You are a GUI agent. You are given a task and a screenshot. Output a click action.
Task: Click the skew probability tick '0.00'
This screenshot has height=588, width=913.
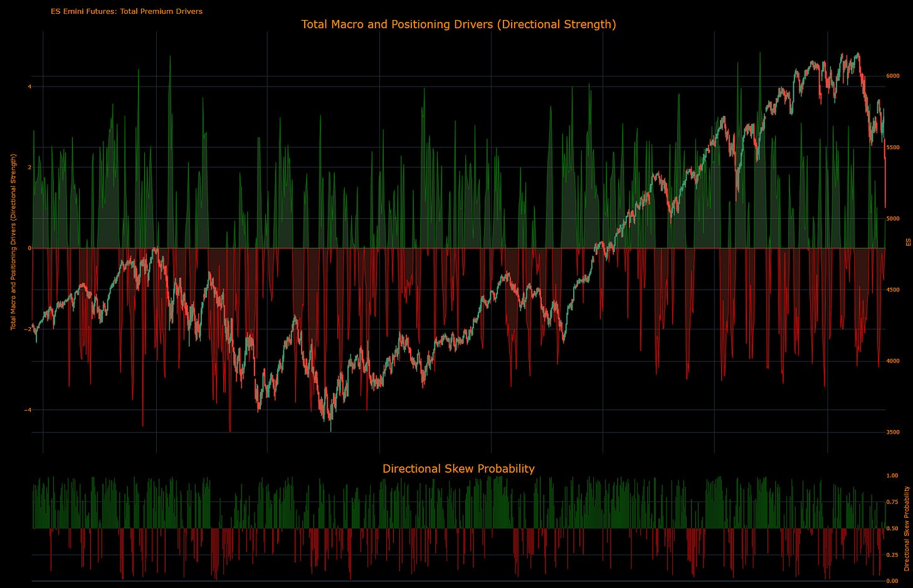[x=892, y=581]
